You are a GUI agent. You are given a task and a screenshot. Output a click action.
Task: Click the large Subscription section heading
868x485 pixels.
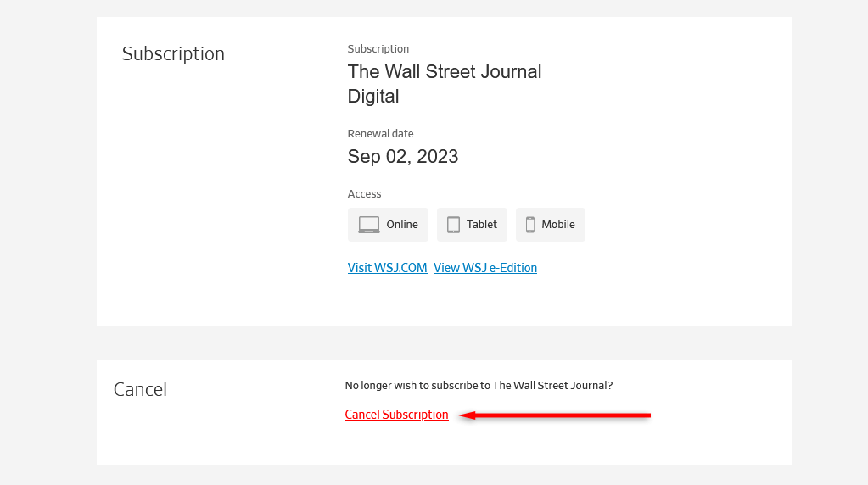(x=173, y=54)
